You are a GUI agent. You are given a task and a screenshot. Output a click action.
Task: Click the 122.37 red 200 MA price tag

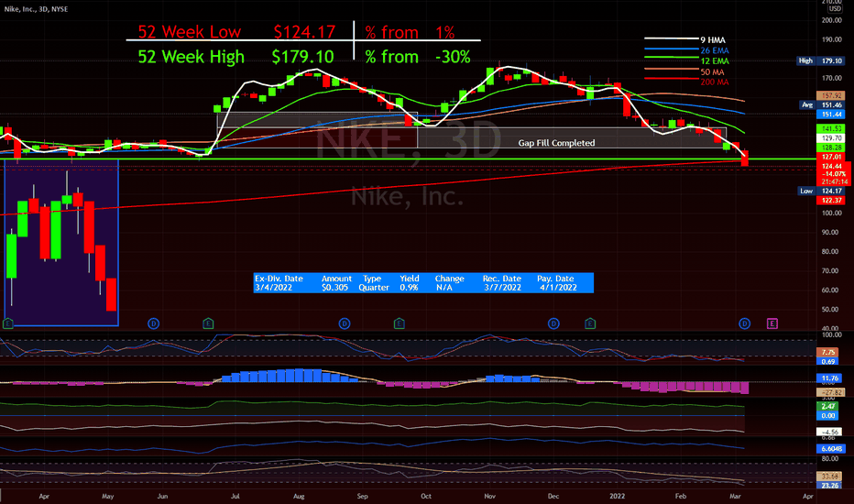830,201
